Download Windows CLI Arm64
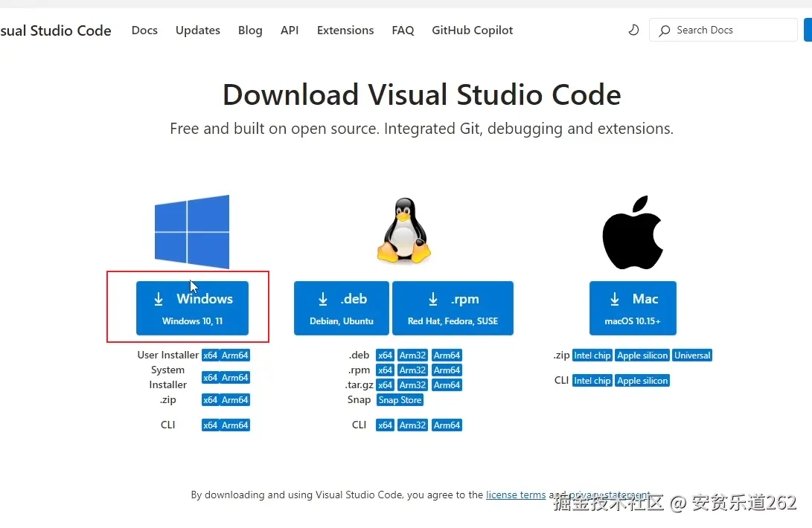This screenshot has width=812, height=528. (x=235, y=425)
